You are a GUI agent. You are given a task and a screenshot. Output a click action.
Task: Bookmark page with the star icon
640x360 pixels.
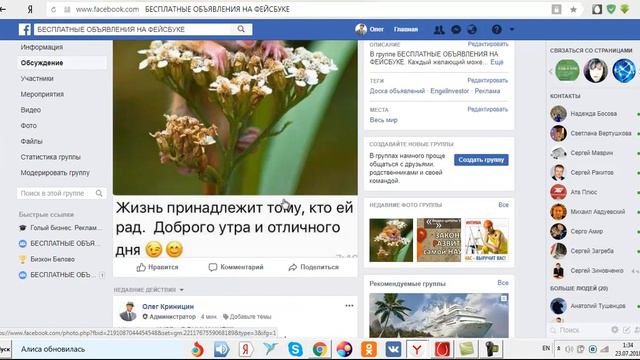[x=573, y=9]
